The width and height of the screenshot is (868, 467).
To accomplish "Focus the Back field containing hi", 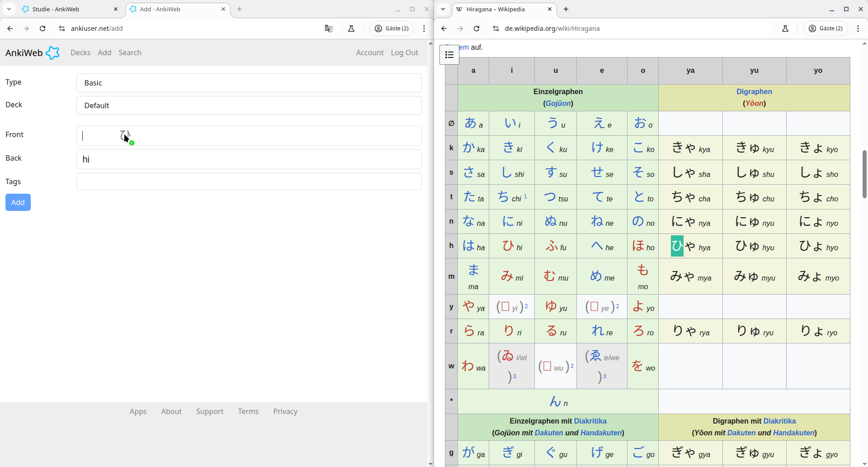I will (249, 159).
